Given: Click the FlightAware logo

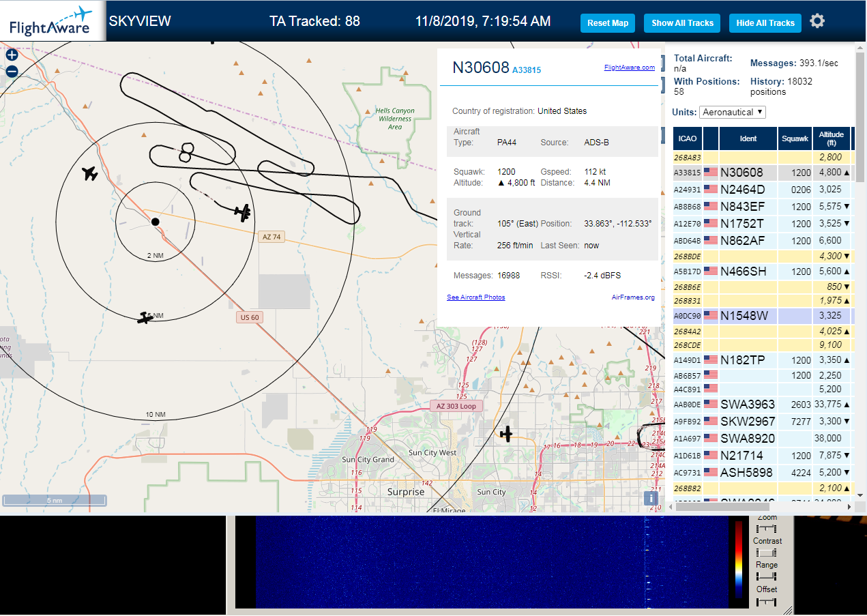Looking at the screenshot, I should (53, 20).
